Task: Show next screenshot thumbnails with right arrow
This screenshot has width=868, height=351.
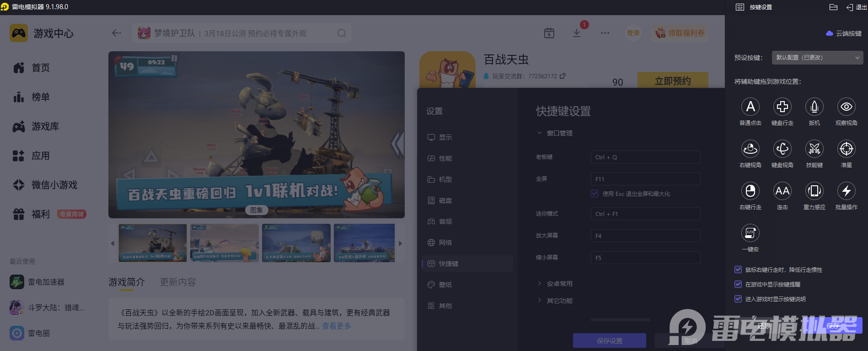Action: 400,243
